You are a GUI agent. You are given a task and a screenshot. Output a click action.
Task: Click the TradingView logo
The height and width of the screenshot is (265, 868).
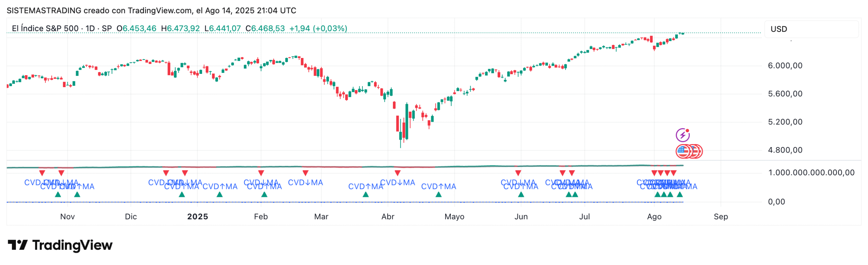coord(60,245)
